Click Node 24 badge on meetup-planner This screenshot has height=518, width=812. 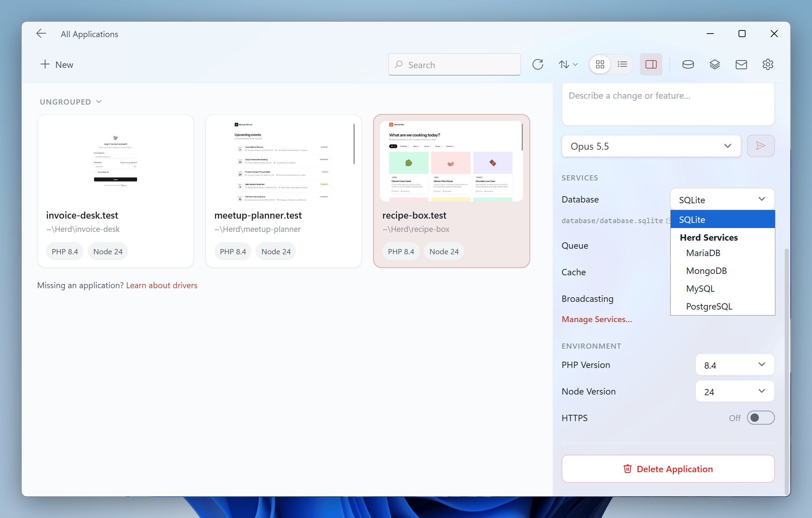click(x=276, y=251)
